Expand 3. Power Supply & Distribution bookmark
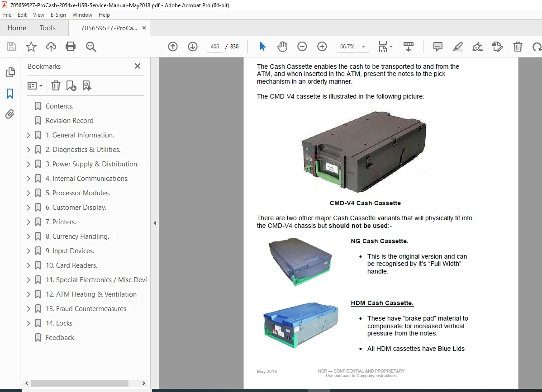 29,165
